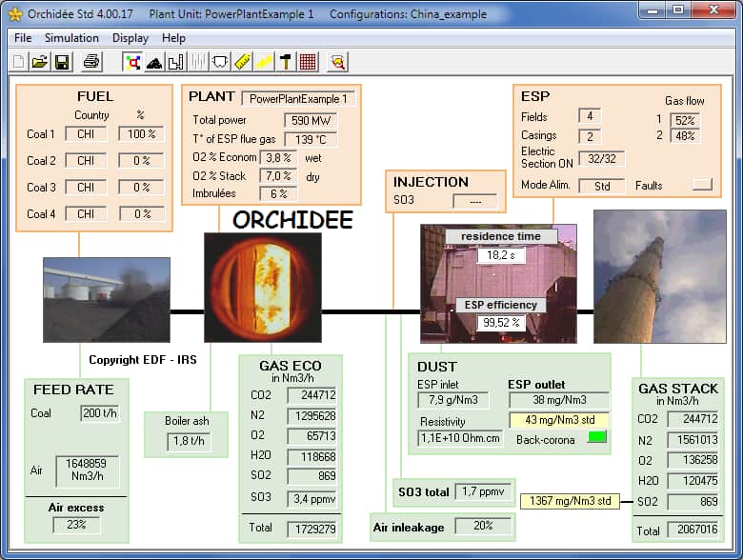Image resolution: width=743 pixels, height=560 pixels.
Task: Click the O2 % Econom 3,8 % field
Action: pos(278,158)
